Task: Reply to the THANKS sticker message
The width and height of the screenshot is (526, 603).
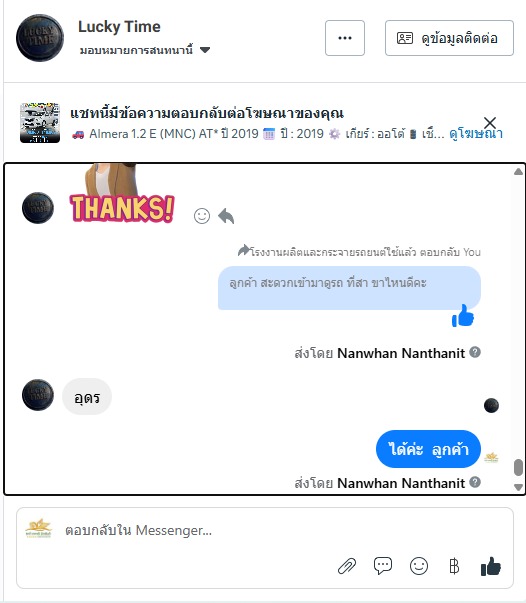Action: coord(226,216)
